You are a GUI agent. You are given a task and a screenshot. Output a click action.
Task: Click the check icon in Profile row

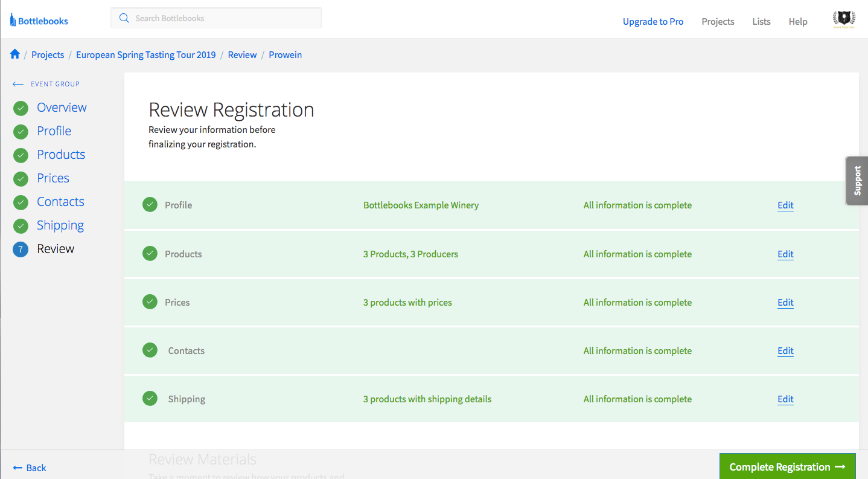pyautogui.click(x=150, y=205)
